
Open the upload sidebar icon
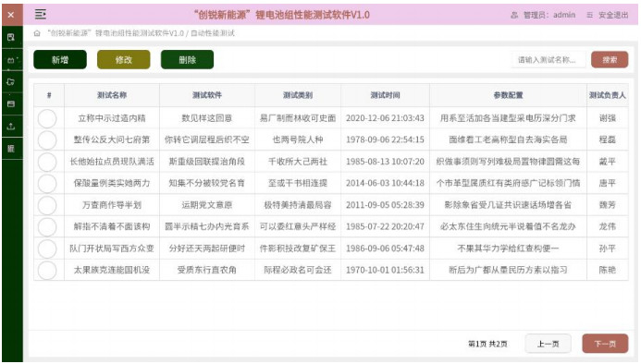(11, 127)
